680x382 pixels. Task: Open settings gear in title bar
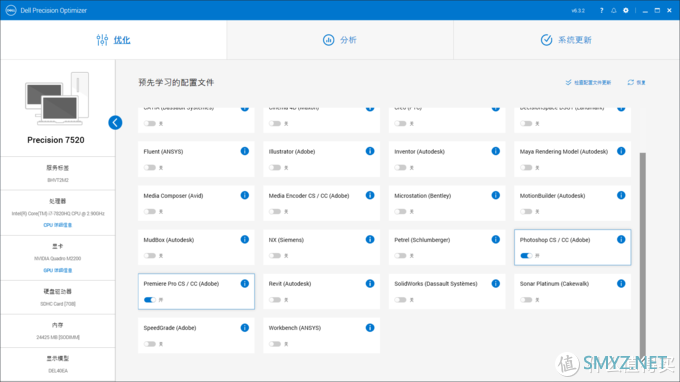click(626, 10)
